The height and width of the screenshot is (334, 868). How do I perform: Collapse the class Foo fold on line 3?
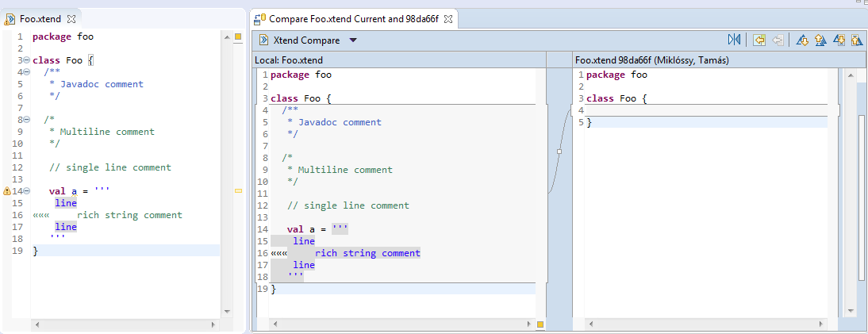(26, 60)
